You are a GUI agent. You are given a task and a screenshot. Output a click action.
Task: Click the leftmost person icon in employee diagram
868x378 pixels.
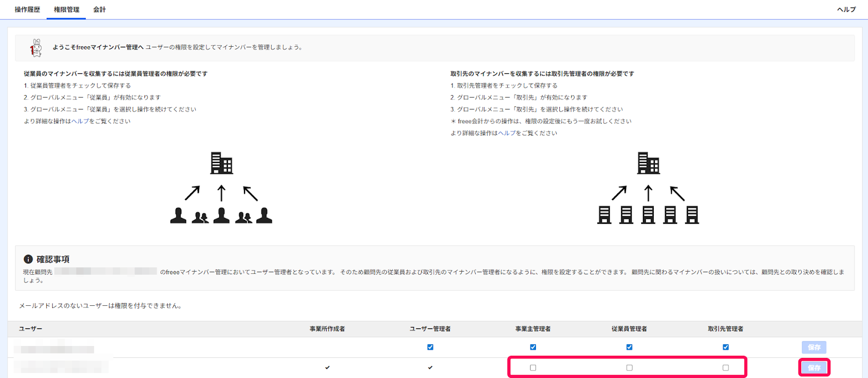point(178,215)
